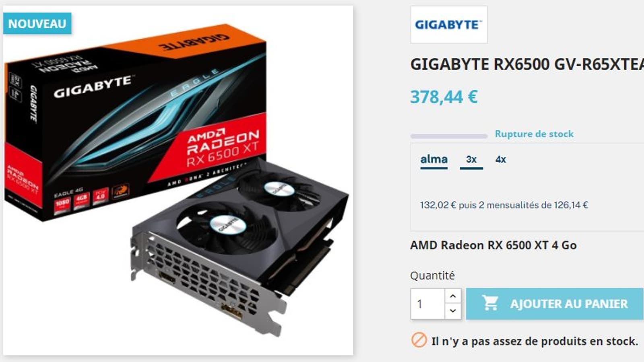Click the shopping cart icon

491,303
